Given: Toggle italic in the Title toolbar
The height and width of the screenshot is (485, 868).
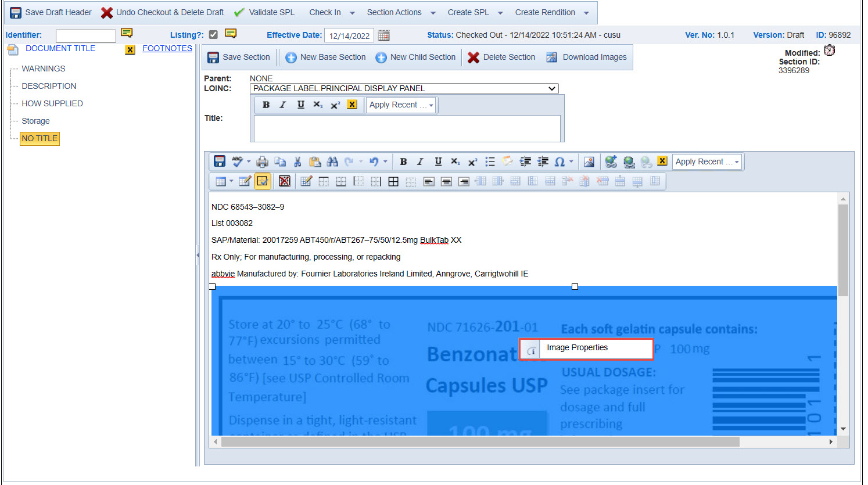Looking at the screenshot, I should point(283,105).
